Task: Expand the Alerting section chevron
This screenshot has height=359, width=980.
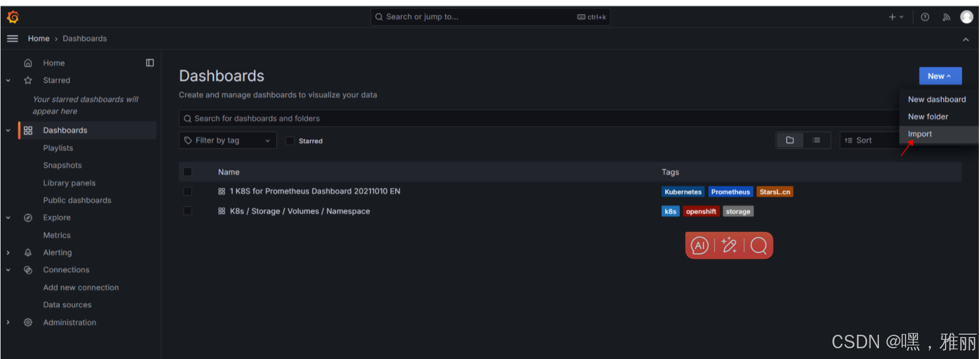Action: tap(8, 252)
